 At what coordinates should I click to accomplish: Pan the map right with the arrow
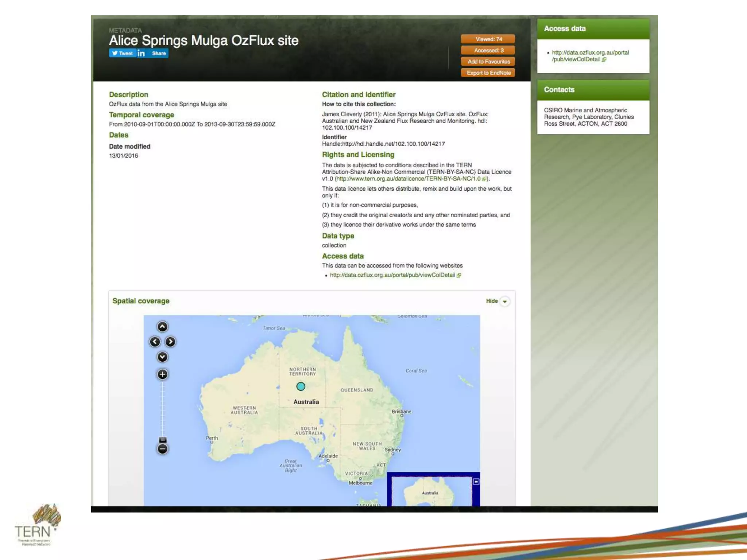coord(170,342)
